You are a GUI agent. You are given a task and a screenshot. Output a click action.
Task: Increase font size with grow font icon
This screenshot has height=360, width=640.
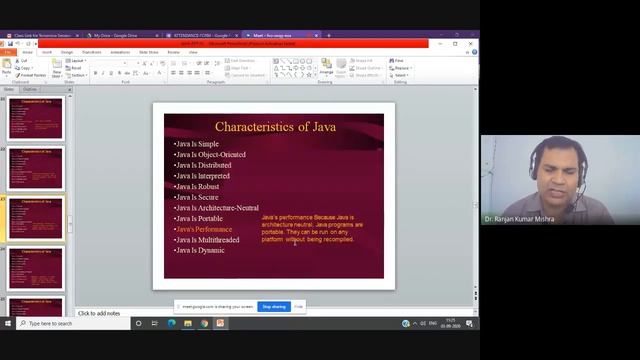click(x=144, y=63)
